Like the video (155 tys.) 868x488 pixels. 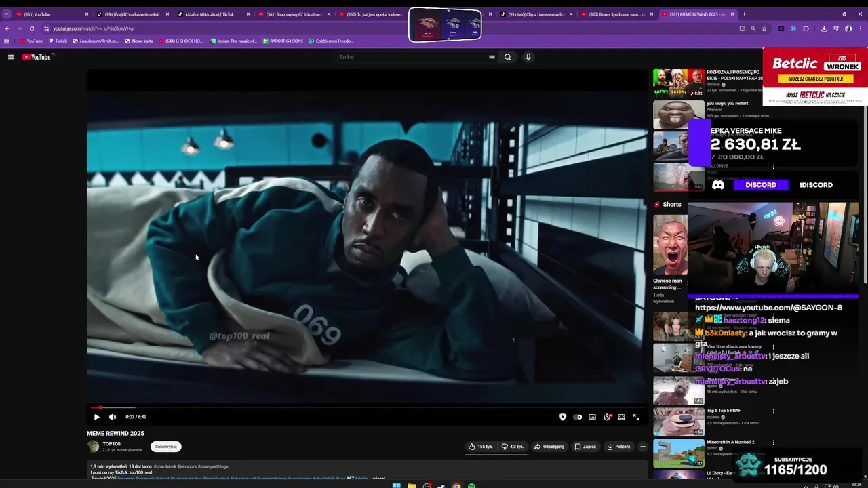[x=481, y=447]
